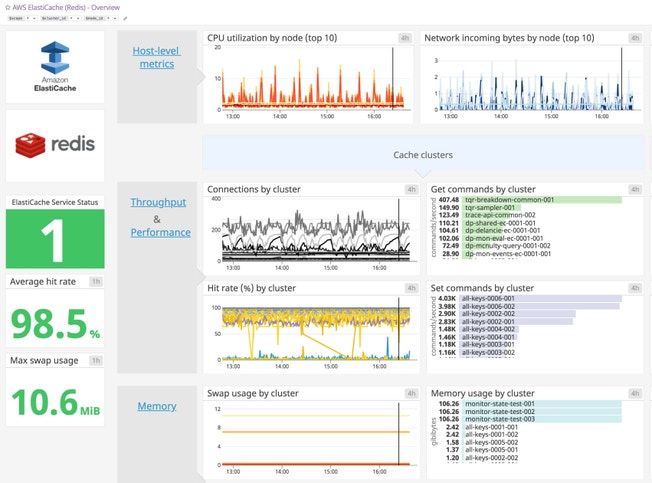Click the 4h badge on Get commands by cluster

tap(635, 190)
